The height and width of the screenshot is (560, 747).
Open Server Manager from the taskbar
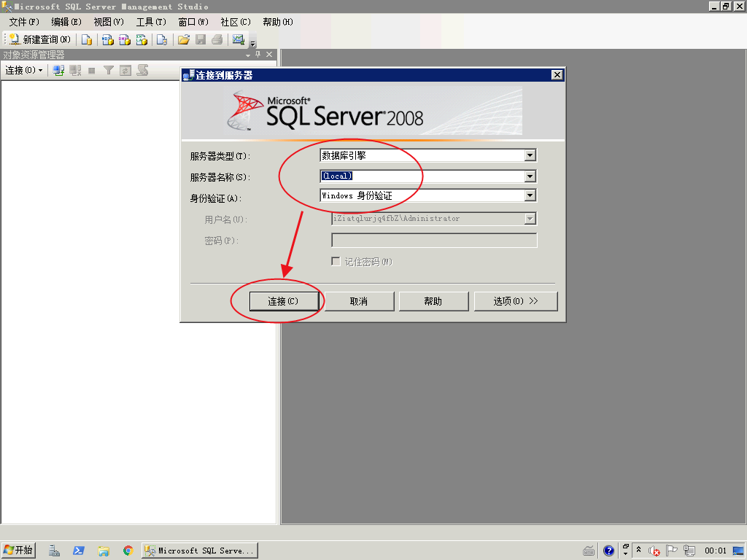click(54, 551)
